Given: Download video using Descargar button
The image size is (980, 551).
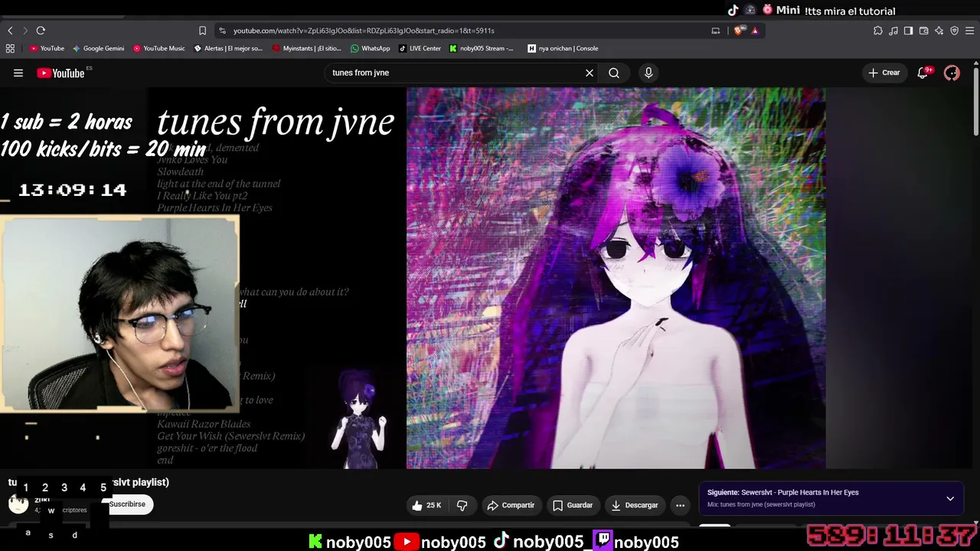Looking at the screenshot, I should point(635,505).
